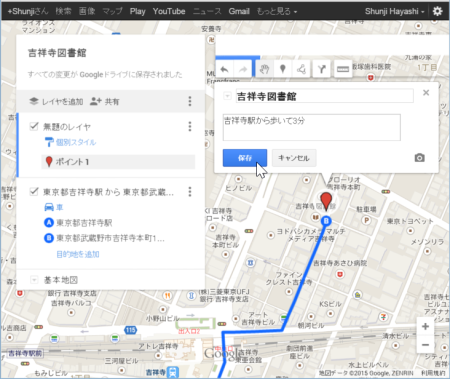Click the 目的地を追加 link
This screenshot has height=379, width=450.
78,254
